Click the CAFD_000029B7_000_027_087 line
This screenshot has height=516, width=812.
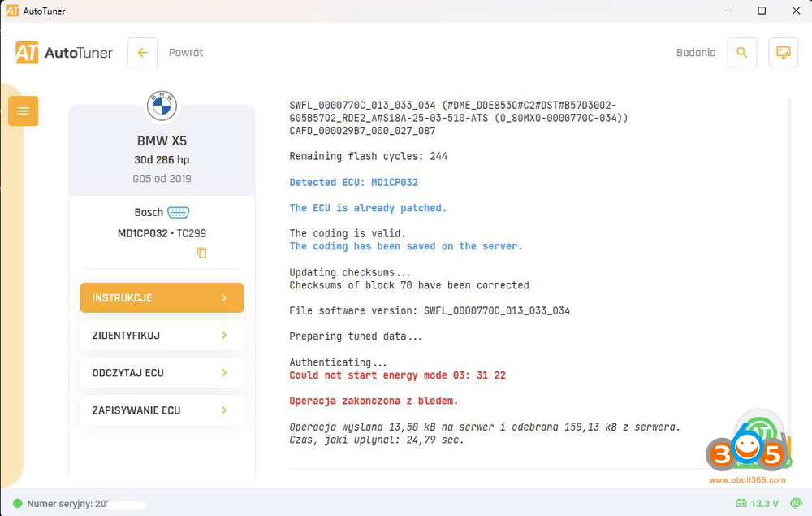pyautogui.click(x=362, y=131)
